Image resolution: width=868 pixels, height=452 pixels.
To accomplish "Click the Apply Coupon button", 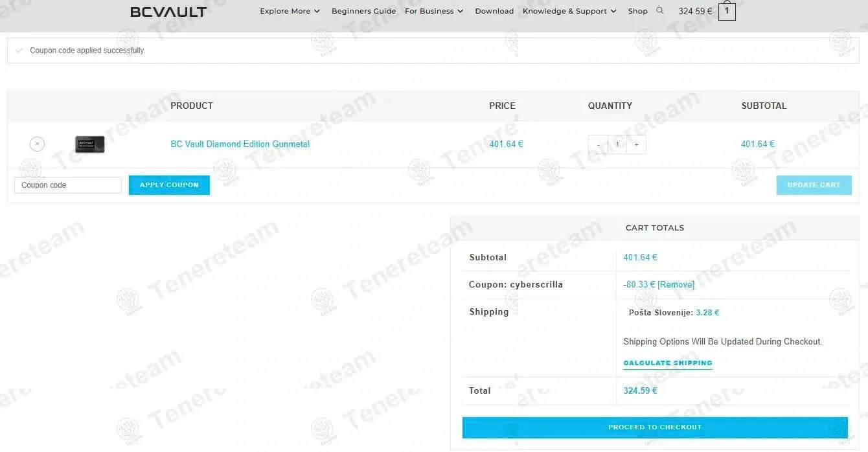I will coord(169,185).
